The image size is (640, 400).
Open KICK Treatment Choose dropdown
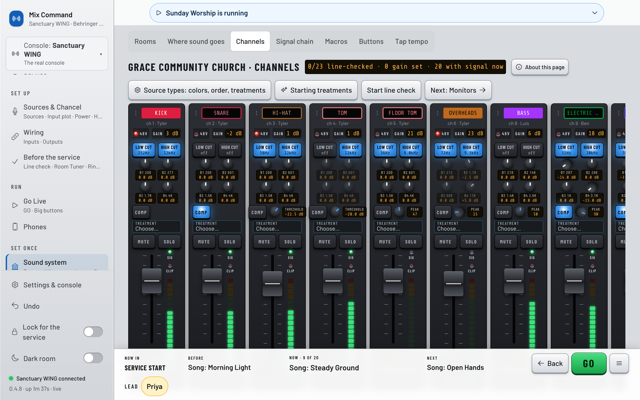coord(157,227)
